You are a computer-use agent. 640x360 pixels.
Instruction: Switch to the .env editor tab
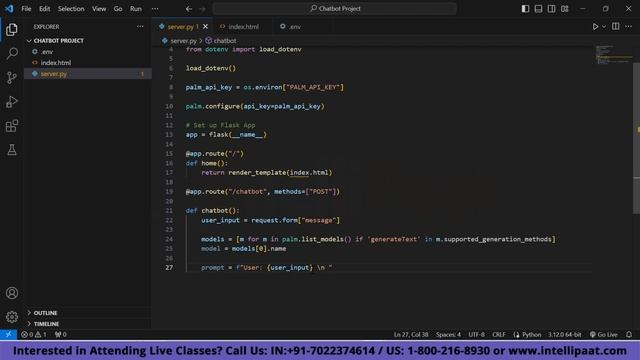click(294, 27)
